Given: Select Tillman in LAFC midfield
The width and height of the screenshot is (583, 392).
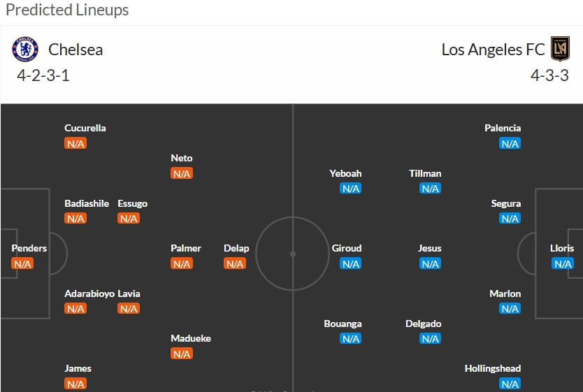Looking at the screenshot, I should (x=425, y=173).
